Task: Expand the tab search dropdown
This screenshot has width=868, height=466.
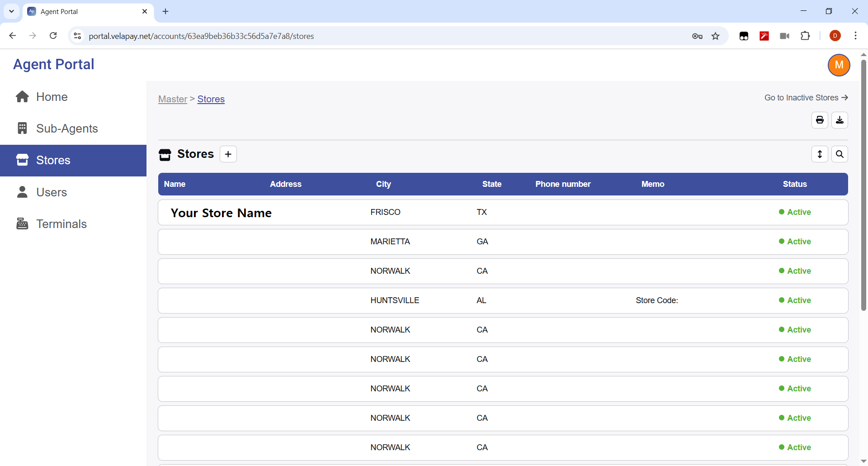Action: (11, 11)
